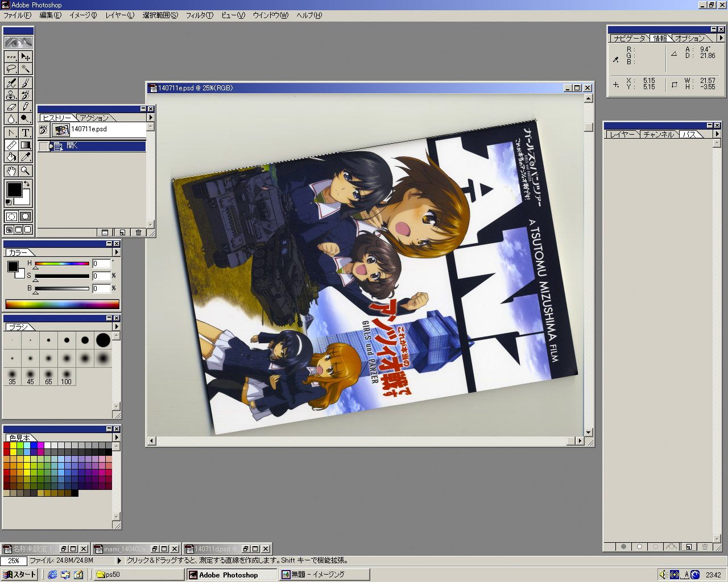The width and height of the screenshot is (728, 582).
Task: Select the Lasso tool
Action: pos(11,69)
